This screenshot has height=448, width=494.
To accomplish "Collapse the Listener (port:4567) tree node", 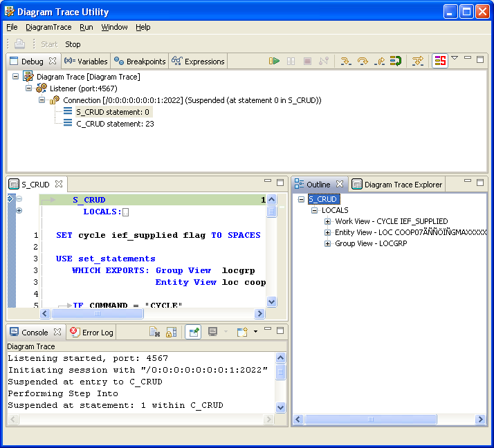I will click(29, 88).
